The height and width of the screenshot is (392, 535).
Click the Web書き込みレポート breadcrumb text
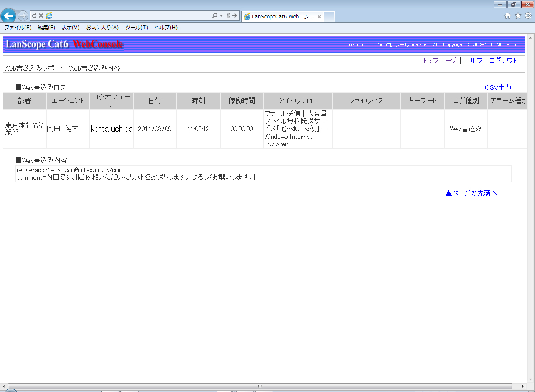(x=34, y=68)
